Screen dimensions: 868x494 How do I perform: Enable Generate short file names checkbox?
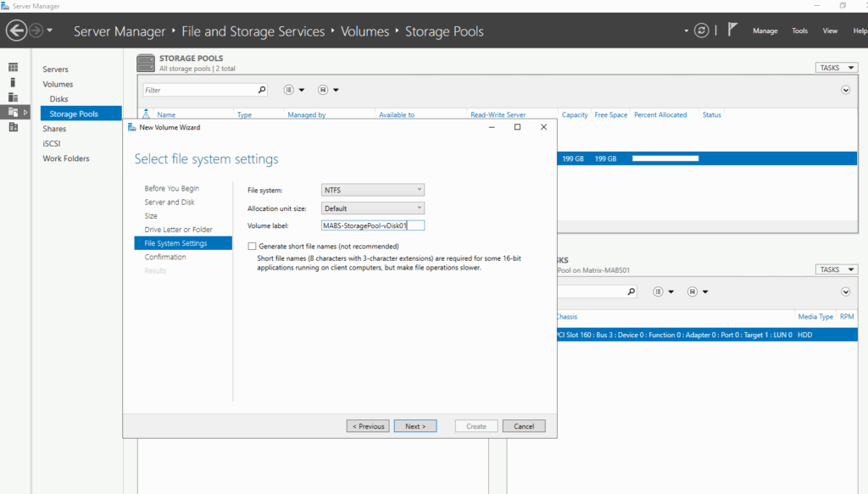click(252, 247)
